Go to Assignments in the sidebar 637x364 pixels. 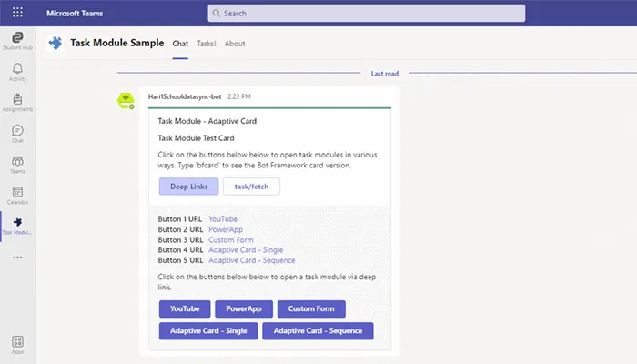[17, 103]
